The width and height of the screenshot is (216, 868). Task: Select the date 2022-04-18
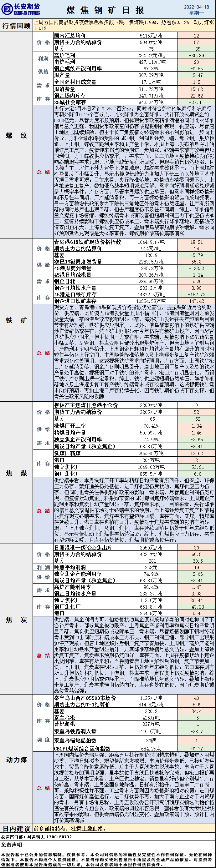click(196, 7)
